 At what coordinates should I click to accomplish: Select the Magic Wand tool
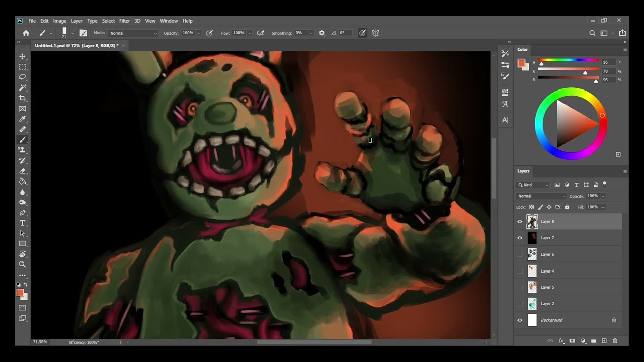tap(23, 87)
